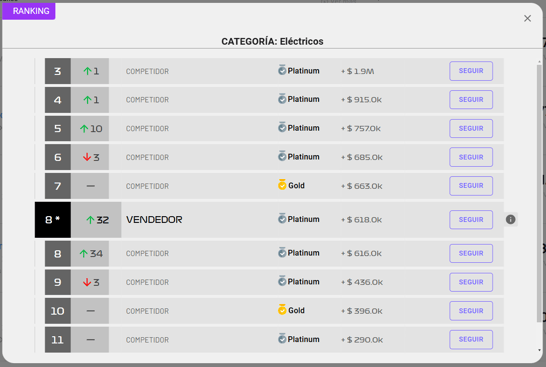Click the + $ 396.0k sales value
Image resolution: width=546 pixels, height=367 pixels.
(362, 311)
